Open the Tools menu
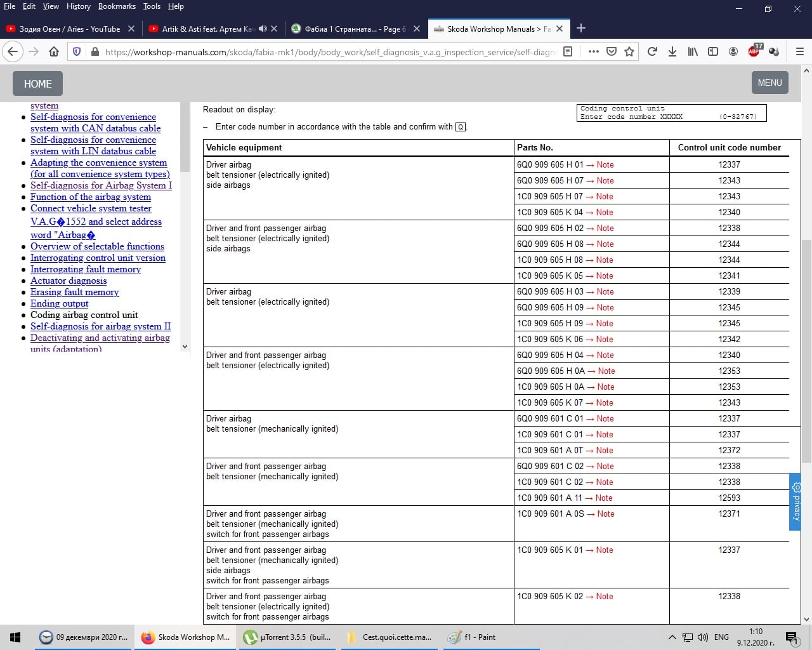Image resolution: width=812 pixels, height=650 pixels. click(x=152, y=6)
